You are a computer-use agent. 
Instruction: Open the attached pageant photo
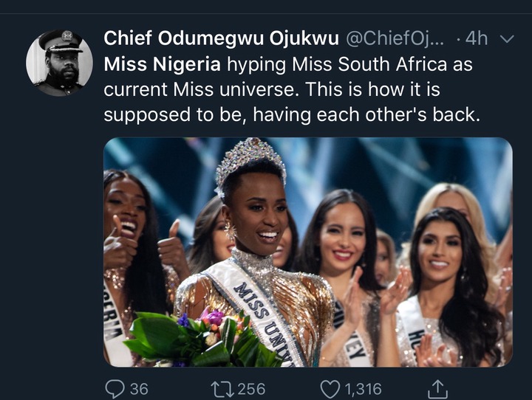[307, 252]
